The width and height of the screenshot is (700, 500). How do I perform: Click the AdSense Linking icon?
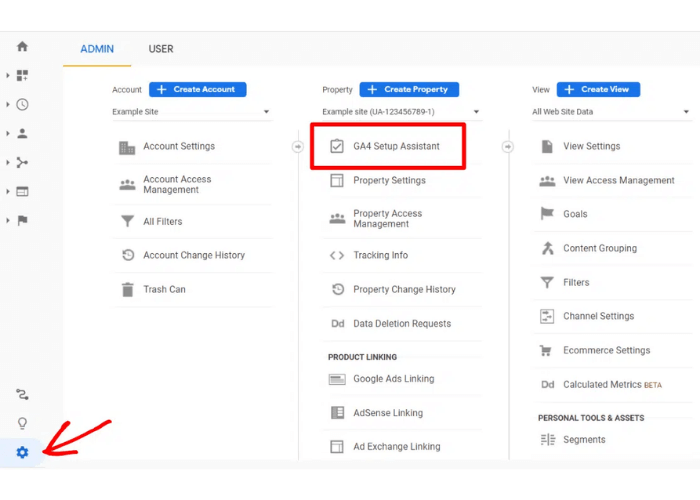pos(338,412)
